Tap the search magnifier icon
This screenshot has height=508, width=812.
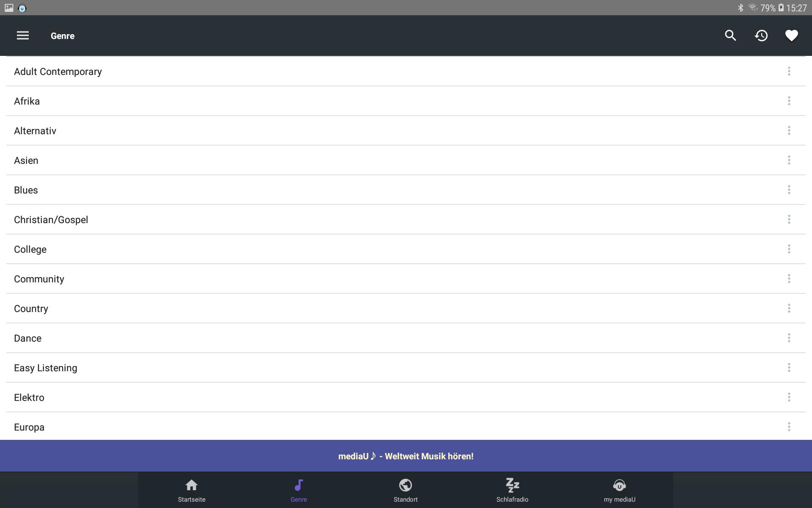pos(730,36)
